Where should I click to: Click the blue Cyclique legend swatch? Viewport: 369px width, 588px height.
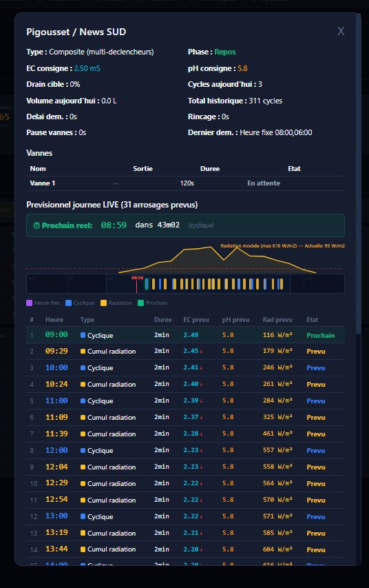(68, 303)
